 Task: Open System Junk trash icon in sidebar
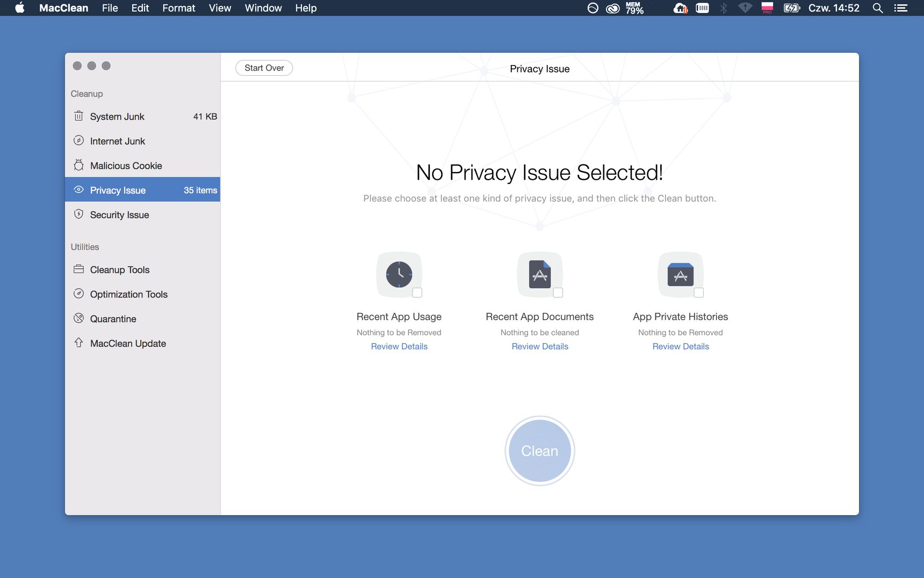(78, 116)
